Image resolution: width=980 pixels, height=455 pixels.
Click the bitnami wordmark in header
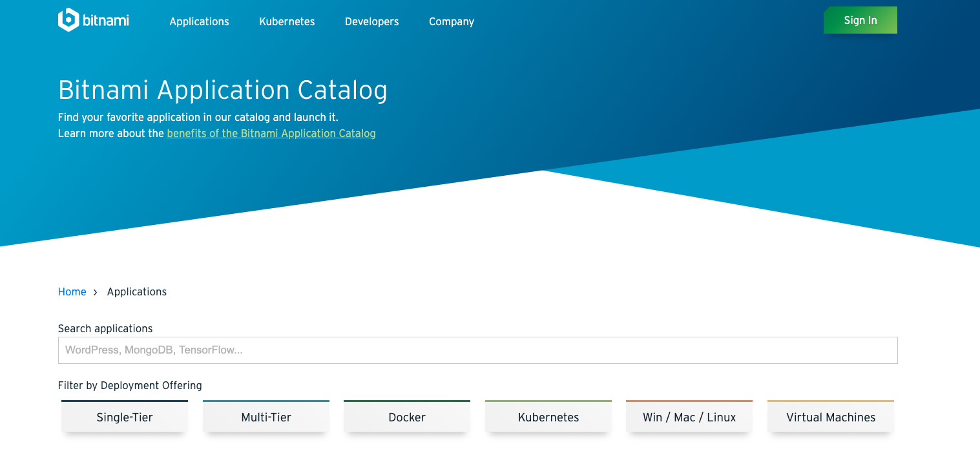click(106, 21)
